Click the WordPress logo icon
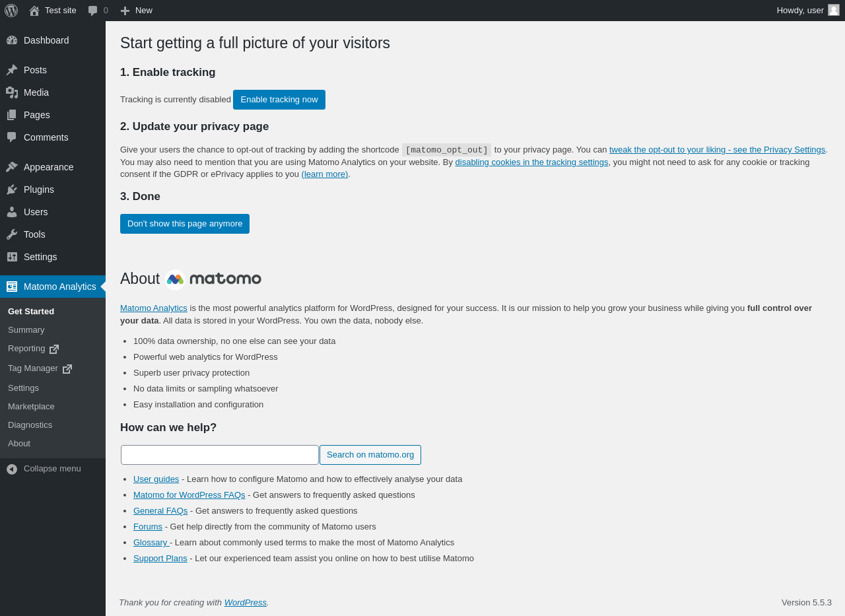The height and width of the screenshot is (616, 845). (x=11, y=11)
